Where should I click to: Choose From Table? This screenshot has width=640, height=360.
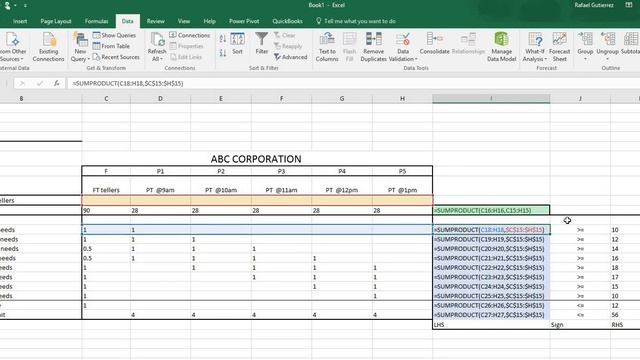coord(111,46)
